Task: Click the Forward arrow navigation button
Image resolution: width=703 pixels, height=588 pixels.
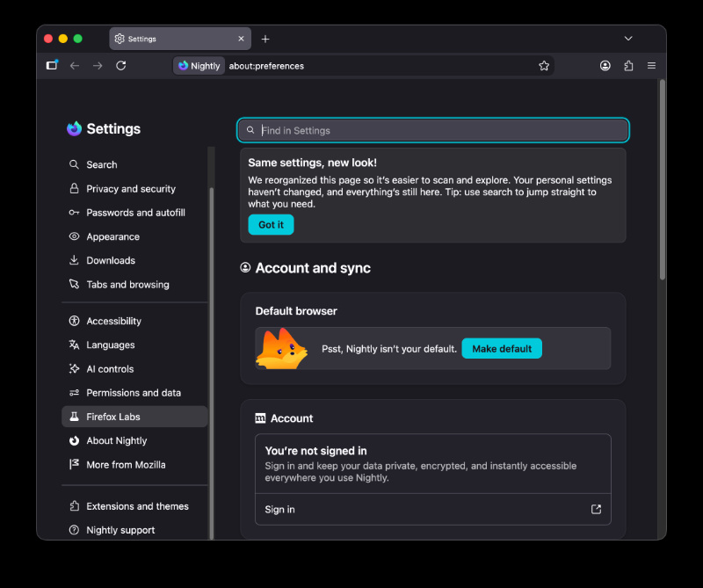Action: pyautogui.click(x=98, y=66)
